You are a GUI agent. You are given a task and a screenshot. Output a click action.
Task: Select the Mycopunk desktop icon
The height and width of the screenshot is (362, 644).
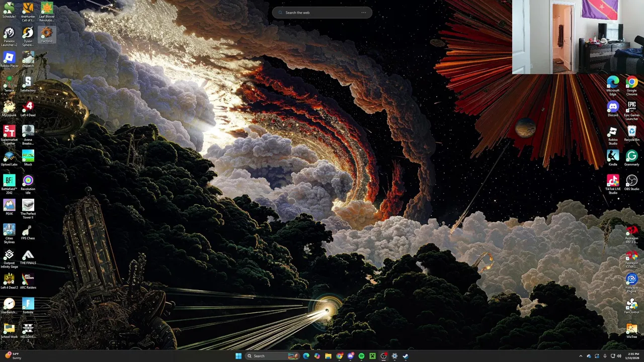pos(9,109)
